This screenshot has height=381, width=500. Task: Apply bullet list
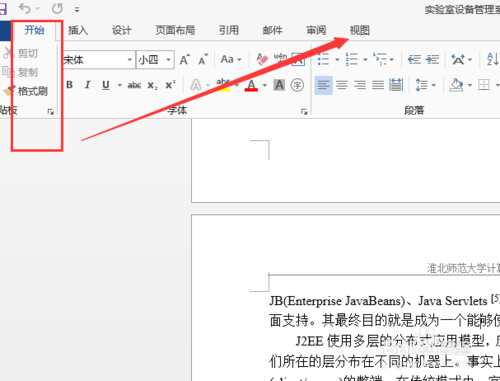coord(323,60)
